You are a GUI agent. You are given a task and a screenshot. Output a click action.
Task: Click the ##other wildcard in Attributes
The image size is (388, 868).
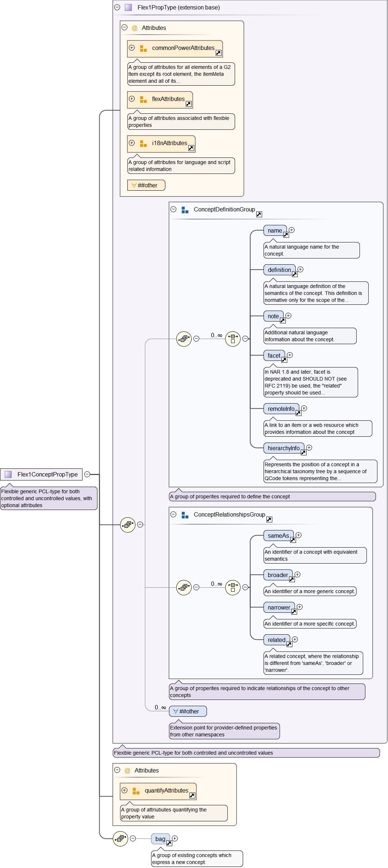(146, 185)
